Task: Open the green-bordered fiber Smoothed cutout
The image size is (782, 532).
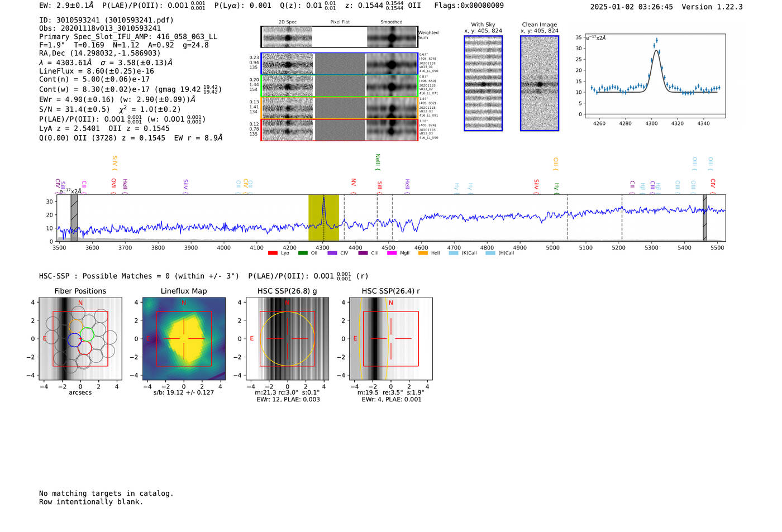Action: tap(392, 86)
